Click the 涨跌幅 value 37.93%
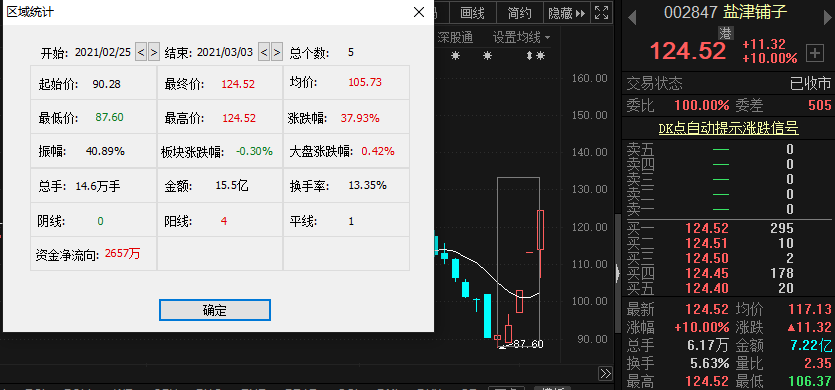Screen dimensions: 835x390 click(x=360, y=118)
